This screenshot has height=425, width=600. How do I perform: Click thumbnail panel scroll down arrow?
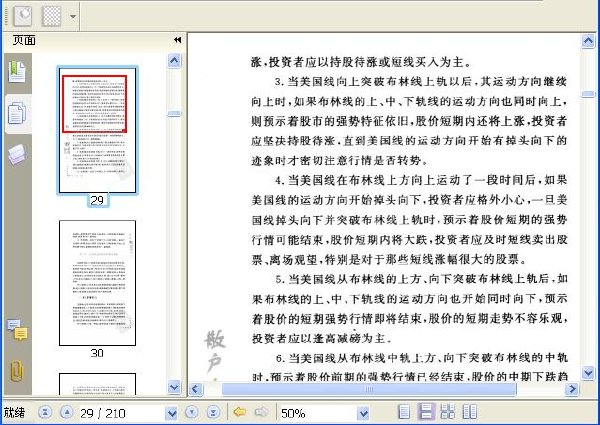[x=174, y=387]
